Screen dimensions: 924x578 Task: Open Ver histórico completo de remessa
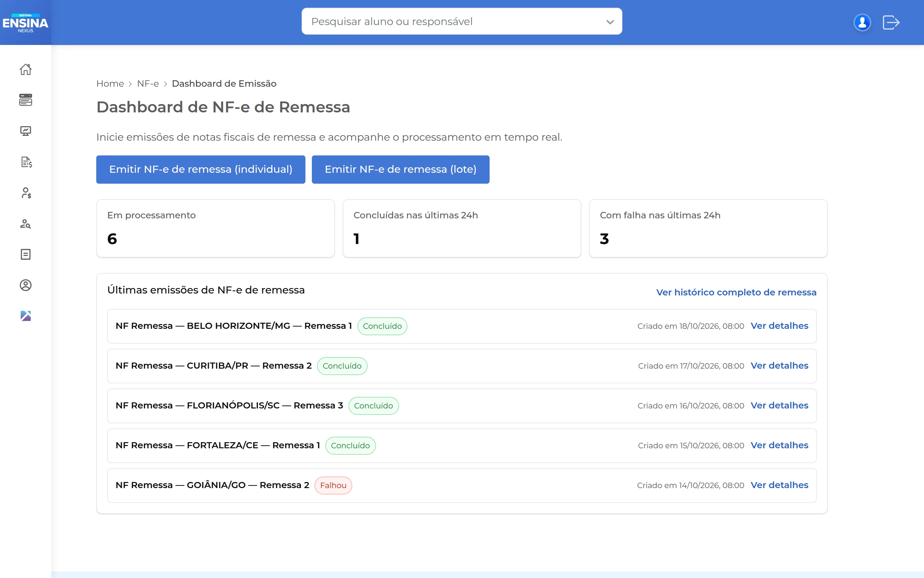click(x=736, y=293)
